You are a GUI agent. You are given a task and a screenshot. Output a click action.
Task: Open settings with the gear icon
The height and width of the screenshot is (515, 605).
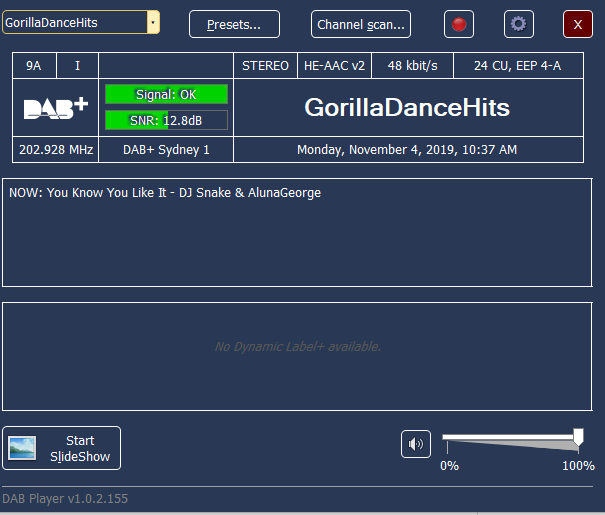click(517, 24)
